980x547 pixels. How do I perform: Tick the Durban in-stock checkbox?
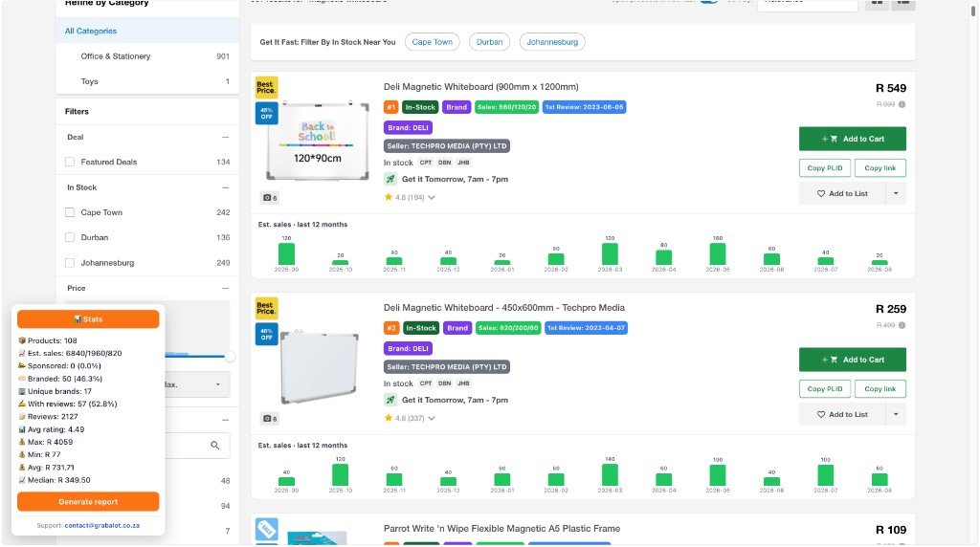tap(70, 238)
